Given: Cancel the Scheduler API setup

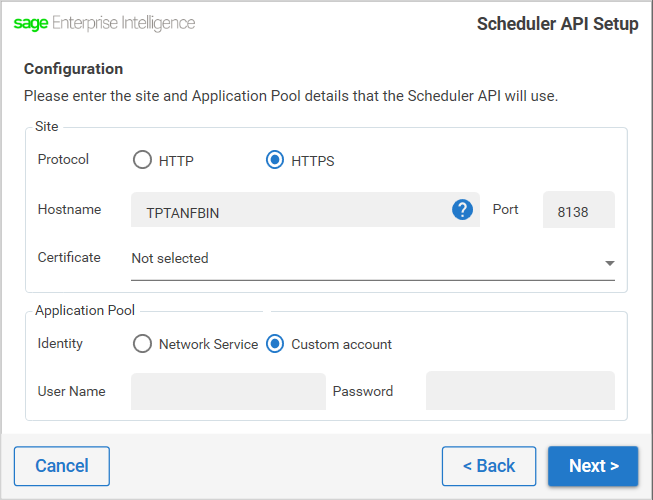Looking at the screenshot, I should 62,466.
